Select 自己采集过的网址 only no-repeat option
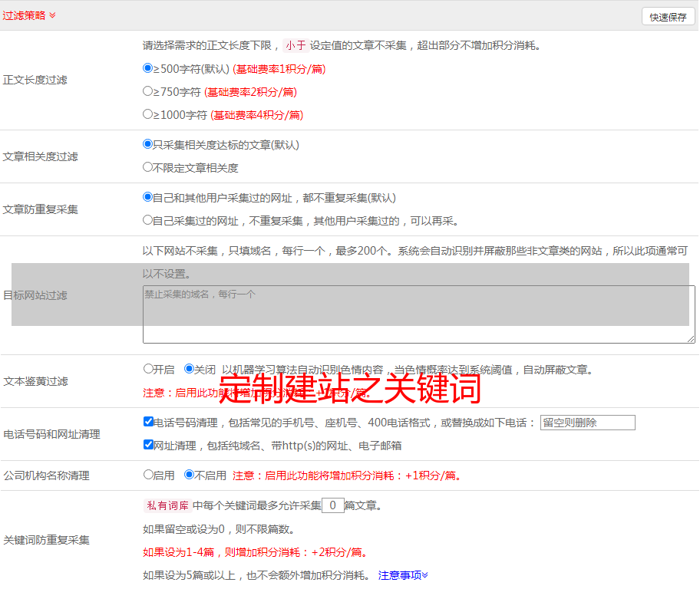 click(148, 220)
